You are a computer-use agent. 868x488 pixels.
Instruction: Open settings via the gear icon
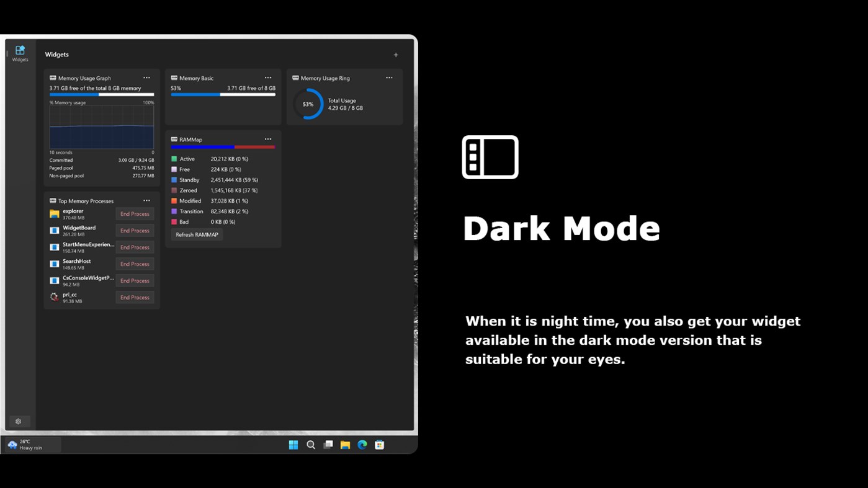tap(19, 421)
